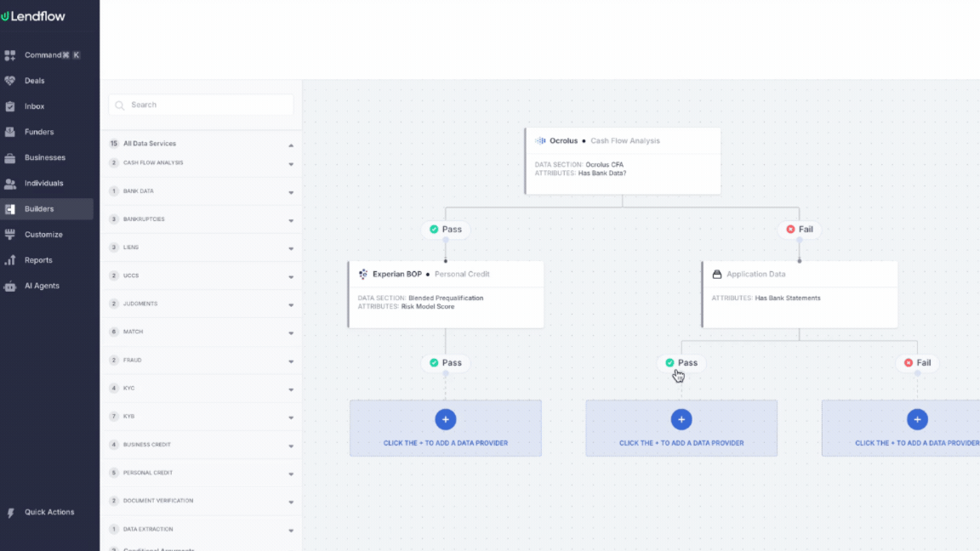The width and height of the screenshot is (980, 551).
Task: Click the Customize icon
Action: (x=10, y=235)
